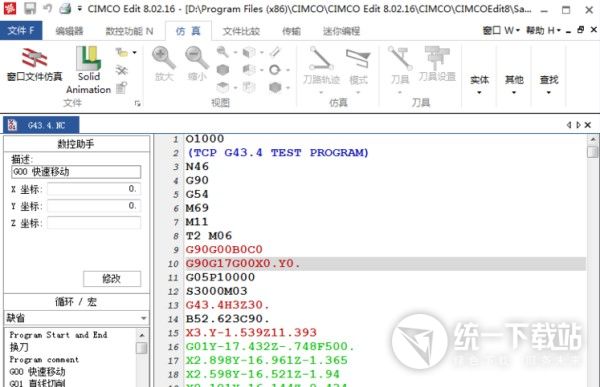Image resolution: width=600 pixels, height=387 pixels.
Task: Click the X coordinate input field
Action: [x=94, y=189]
